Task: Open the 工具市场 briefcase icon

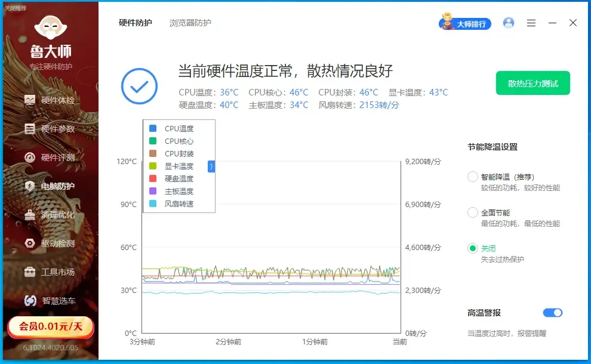Action: (30, 272)
